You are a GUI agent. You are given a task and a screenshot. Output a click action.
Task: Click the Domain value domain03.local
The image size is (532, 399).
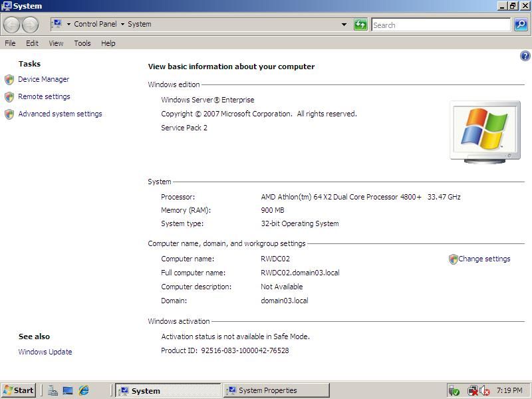(x=285, y=301)
